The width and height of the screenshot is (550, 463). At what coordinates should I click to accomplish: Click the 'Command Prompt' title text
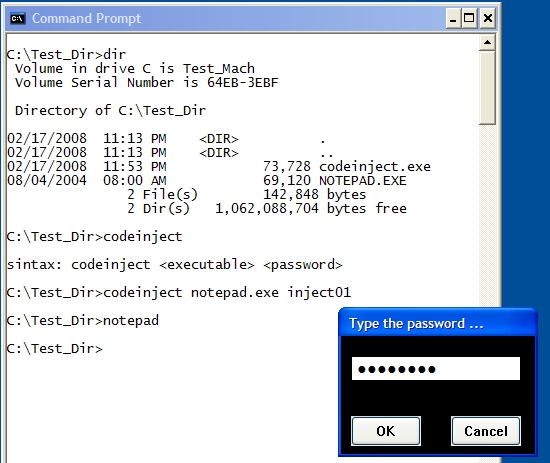coord(86,18)
